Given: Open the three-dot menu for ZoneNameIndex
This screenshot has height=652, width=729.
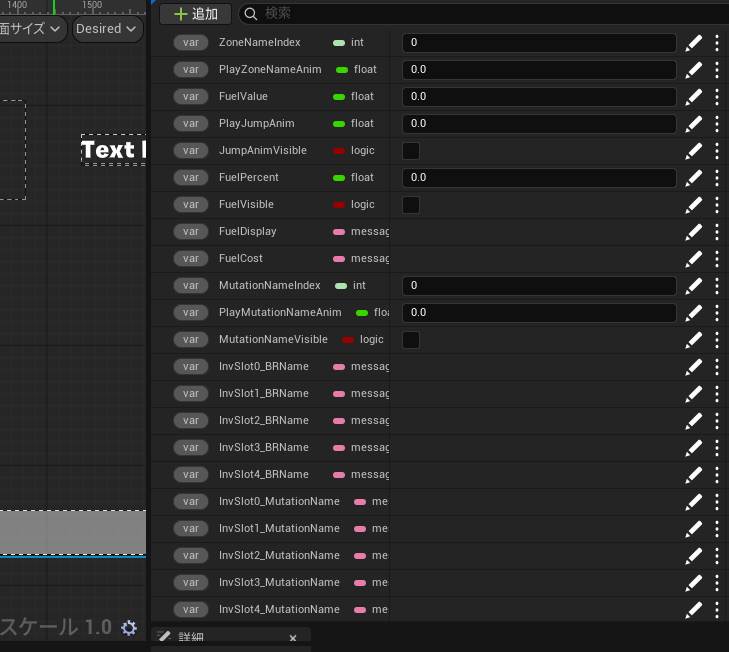Looking at the screenshot, I should click(x=716, y=43).
